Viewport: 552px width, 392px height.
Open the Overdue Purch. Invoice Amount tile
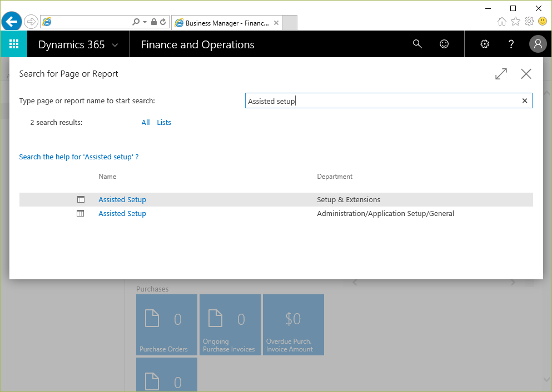[294, 325]
